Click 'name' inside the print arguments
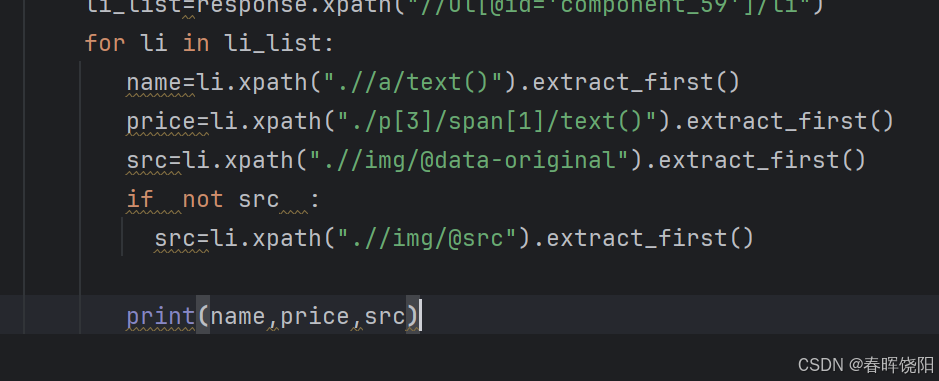Screen dimensions: 939x381 pos(238,316)
